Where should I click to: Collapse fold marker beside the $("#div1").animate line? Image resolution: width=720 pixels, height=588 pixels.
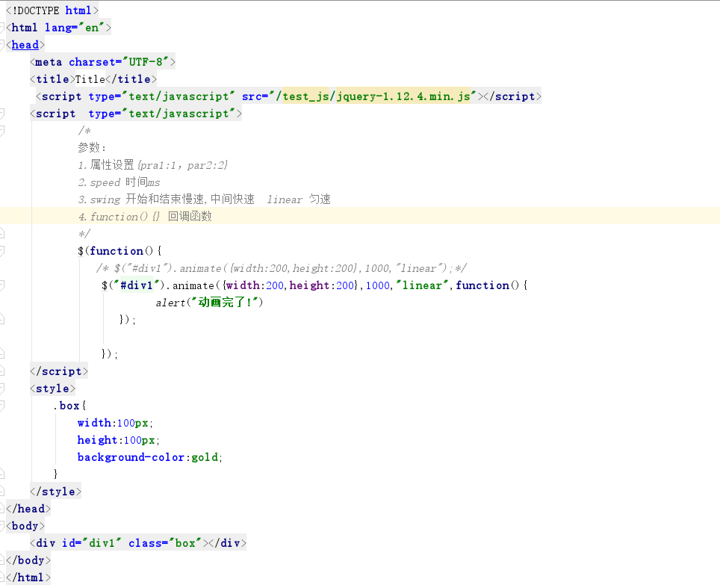click(1, 285)
